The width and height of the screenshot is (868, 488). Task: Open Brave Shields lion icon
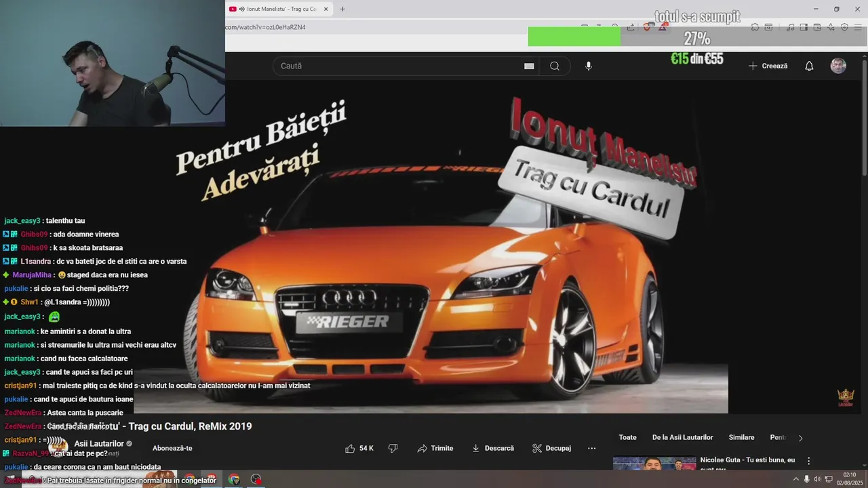click(648, 27)
